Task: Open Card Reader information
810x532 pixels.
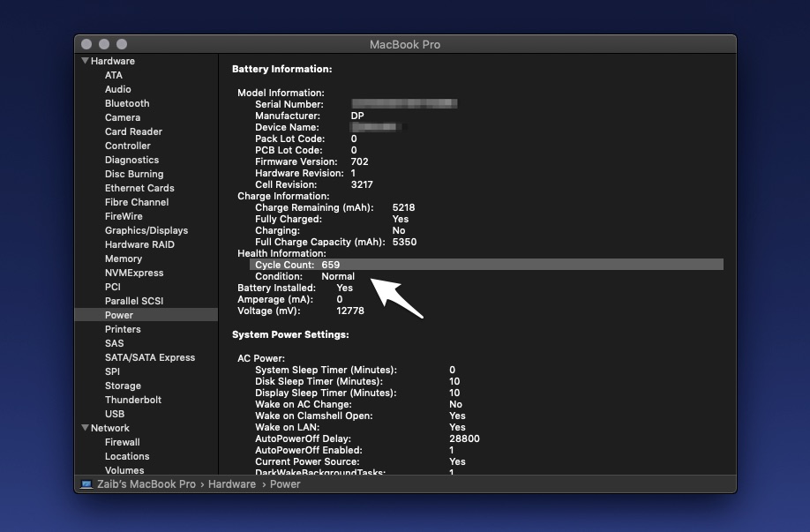Action: point(133,131)
